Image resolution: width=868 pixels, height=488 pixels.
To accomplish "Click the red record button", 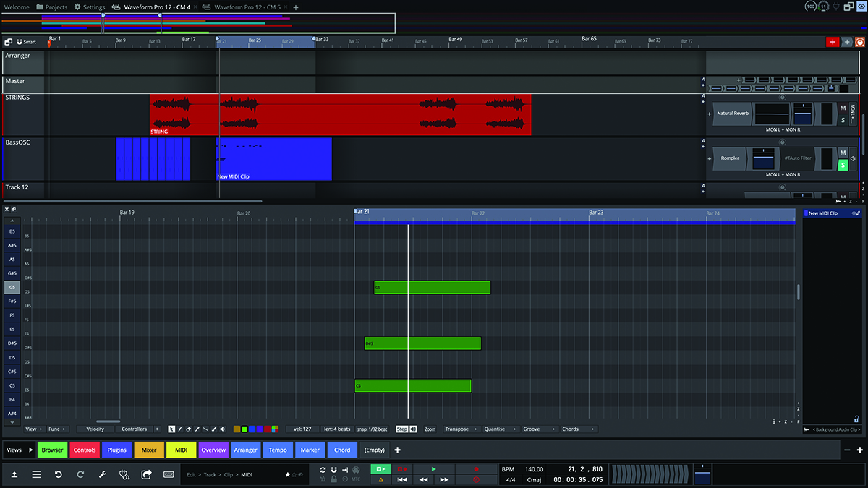I will pos(476,469).
